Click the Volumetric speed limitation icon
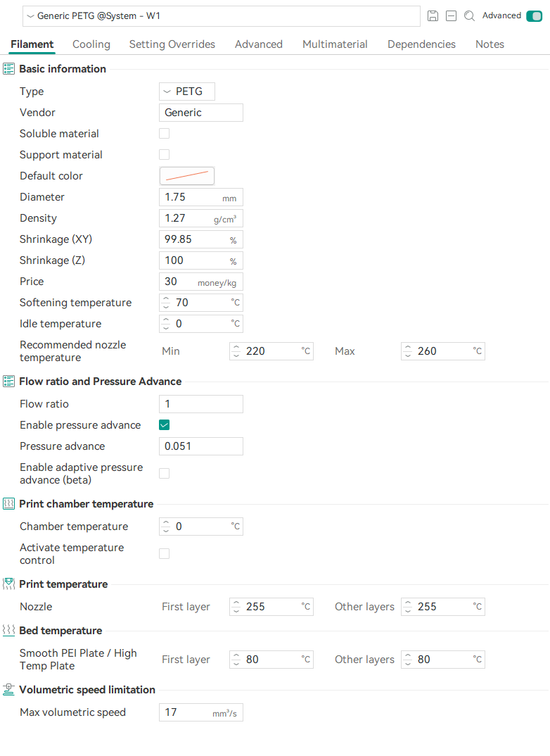Screen dimensions: 550x756 [x=9, y=690]
